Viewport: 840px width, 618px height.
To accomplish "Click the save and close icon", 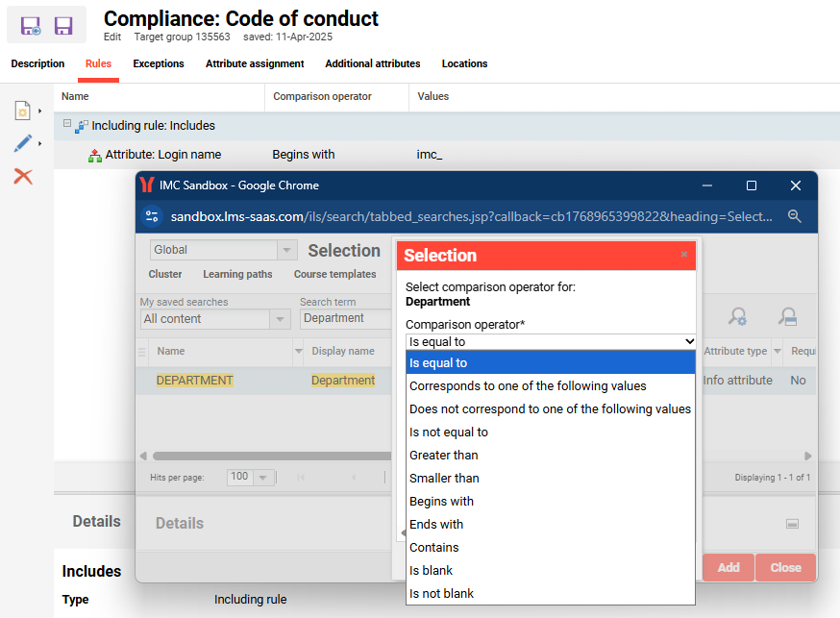I will tap(30, 26).
